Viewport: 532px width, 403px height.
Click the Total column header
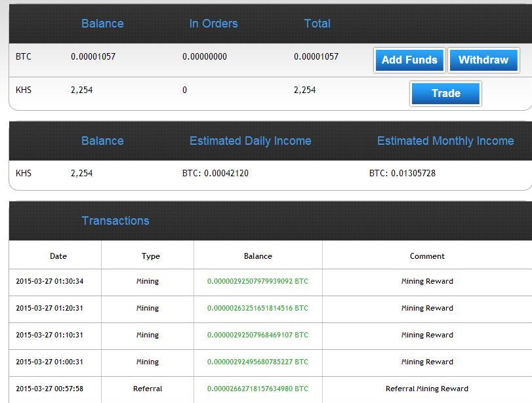click(317, 24)
